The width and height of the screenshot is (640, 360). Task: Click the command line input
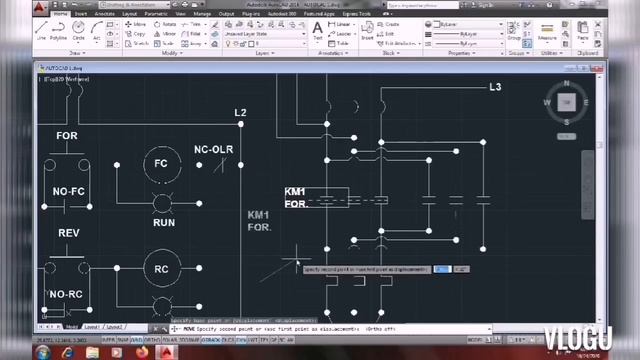(x=331, y=329)
